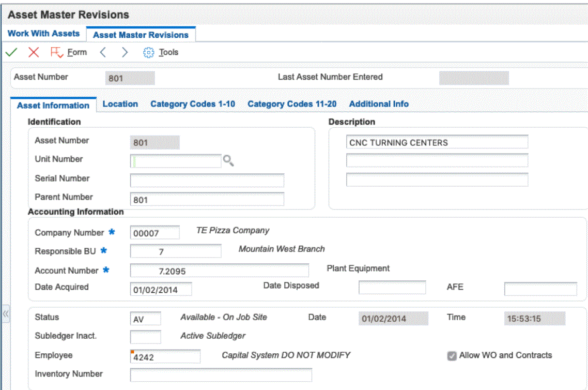Image resolution: width=588 pixels, height=390 pixels.
Task: Open the Category Codes 1-10 tab
Action: pos(193,104)
